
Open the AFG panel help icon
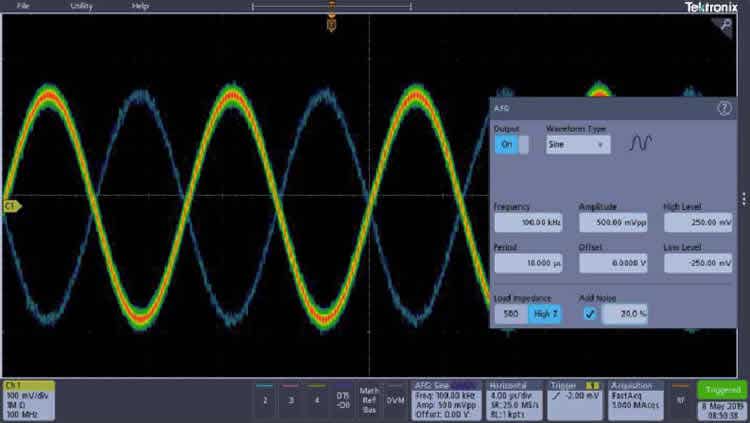click(724, 108)
